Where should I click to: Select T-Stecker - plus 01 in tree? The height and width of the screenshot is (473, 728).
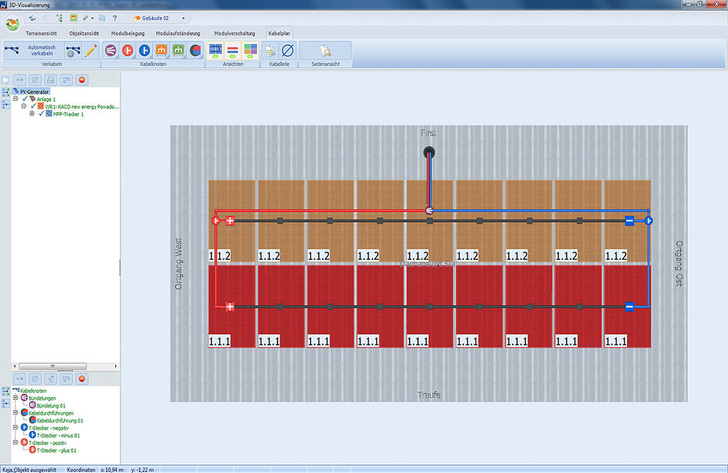57,450
